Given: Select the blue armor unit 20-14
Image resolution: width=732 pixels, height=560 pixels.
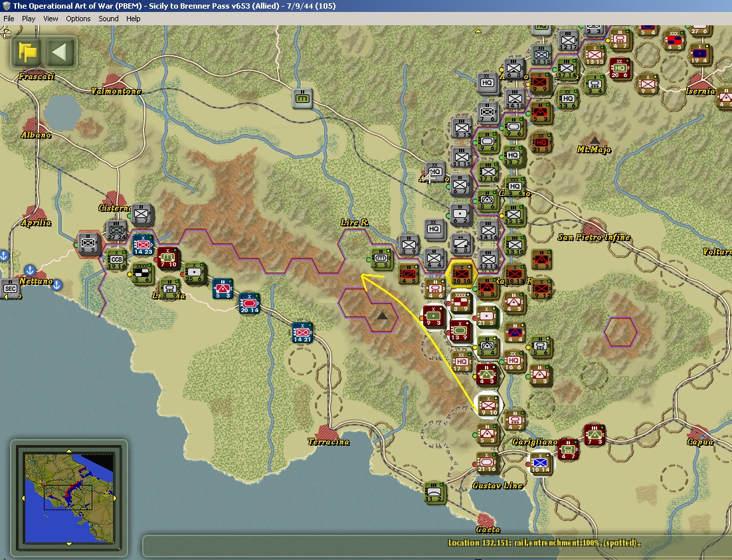Looking at the screenshot, I should coord(249,304).
